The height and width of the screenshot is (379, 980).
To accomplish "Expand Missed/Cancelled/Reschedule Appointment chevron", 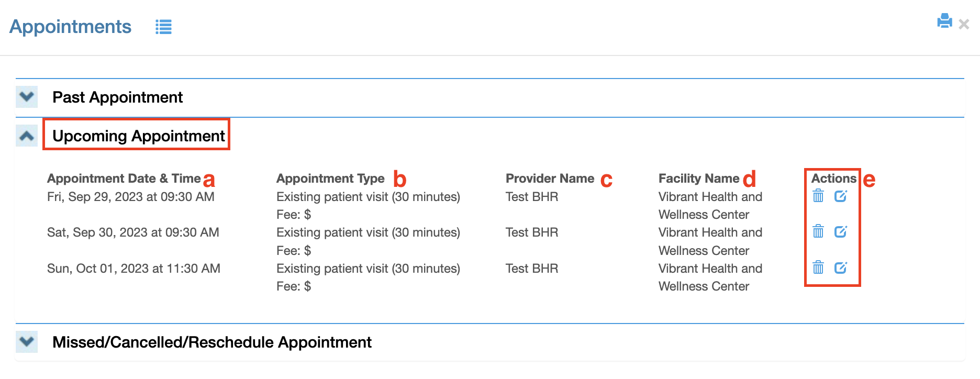I will [x=27, y=342].
